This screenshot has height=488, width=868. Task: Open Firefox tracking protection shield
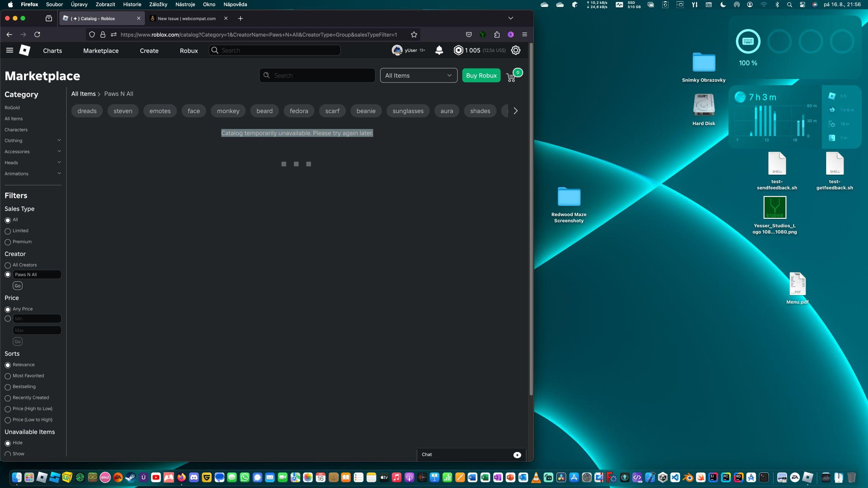point(92,34)
